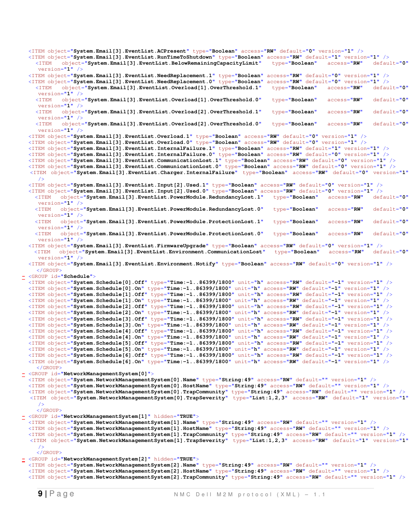Image resolution: width=411 pixels, height=532 pixels.
Task: Select "NetworkManagementSystem[1].Name" object name
Action: [135, 422]
